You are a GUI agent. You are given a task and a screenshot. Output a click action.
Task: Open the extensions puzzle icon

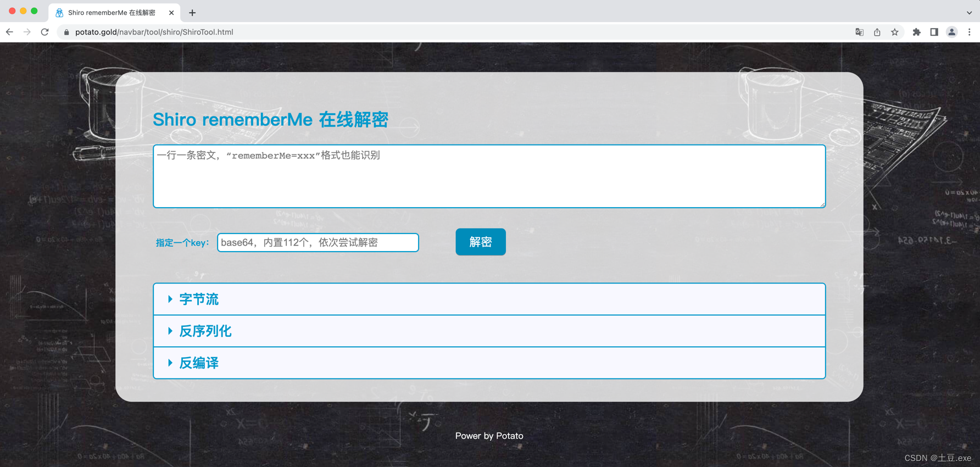(x=916, y=32)
